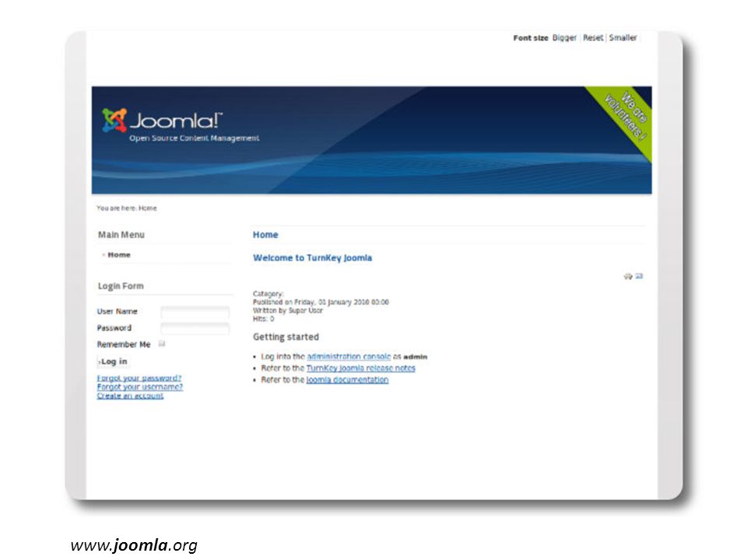Click the email icon beside the article
The height and width of the screenshot is (560, 747).
[639, 275]
